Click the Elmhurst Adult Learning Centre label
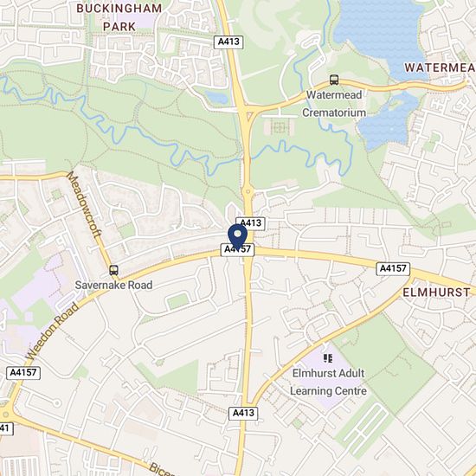 point(328,382)
